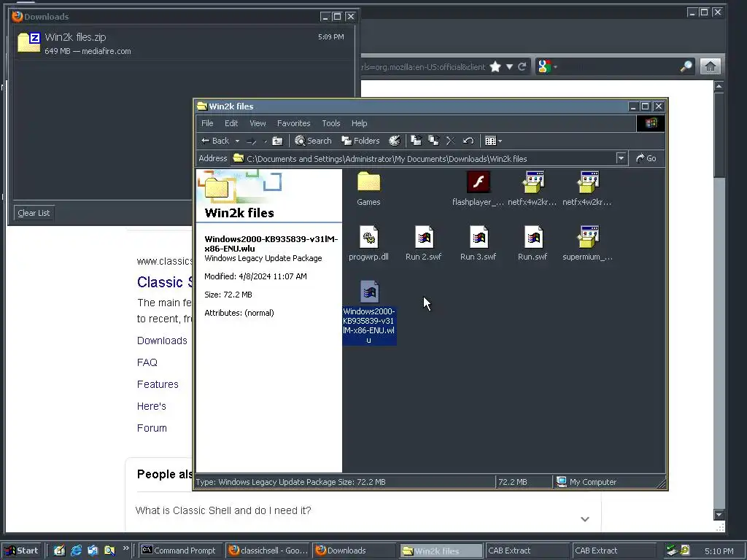Open the Google search engine dropdown

pyautogui.click(x=546, y=66)
